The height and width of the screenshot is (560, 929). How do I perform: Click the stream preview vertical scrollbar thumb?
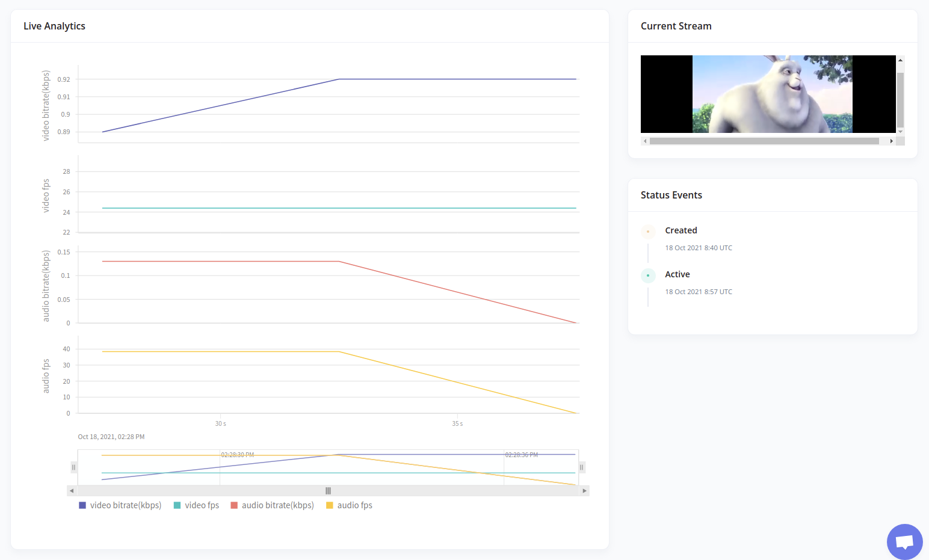point(901,100)
